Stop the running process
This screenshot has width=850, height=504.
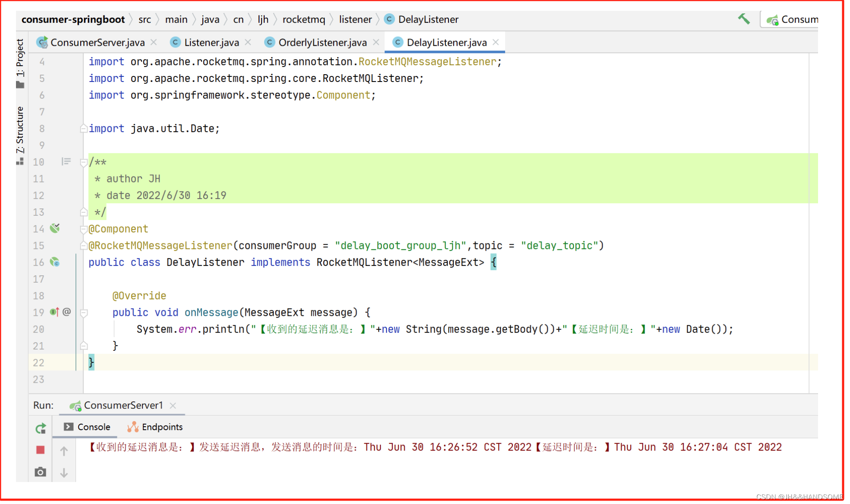click(41, 450)
